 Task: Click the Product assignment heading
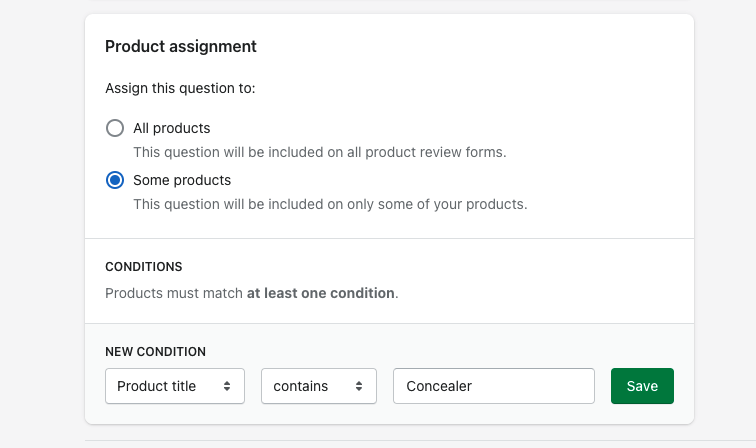181,46
